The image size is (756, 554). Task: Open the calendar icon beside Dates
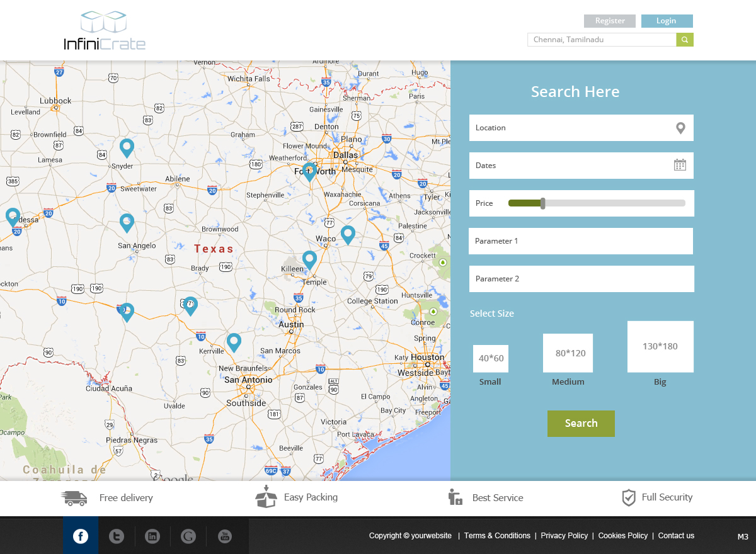[x=680, y=165]
